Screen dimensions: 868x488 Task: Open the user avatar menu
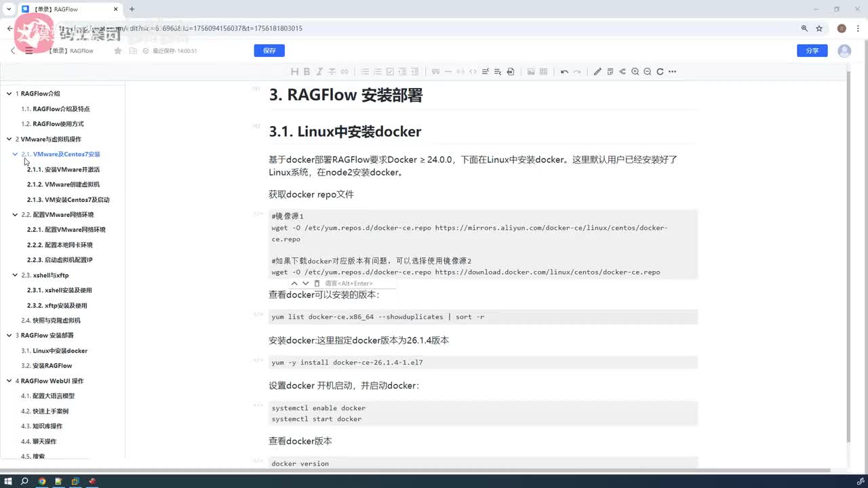pos(844,51)
